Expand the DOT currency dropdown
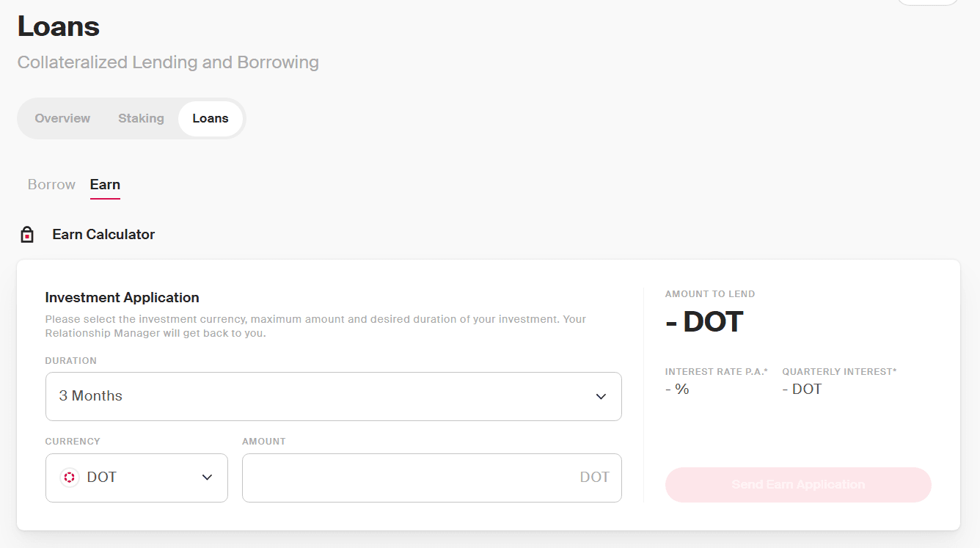This screenshot has height=548, width=980. tap(136, 478)
